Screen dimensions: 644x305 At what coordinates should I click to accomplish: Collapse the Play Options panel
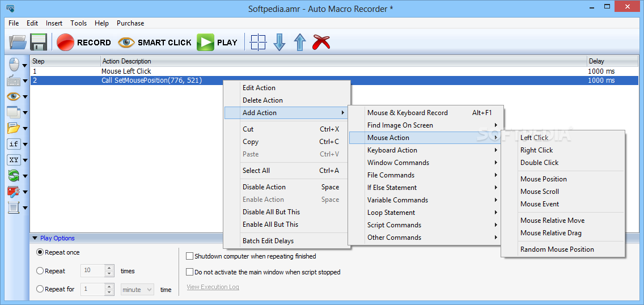tap(35, 238)
